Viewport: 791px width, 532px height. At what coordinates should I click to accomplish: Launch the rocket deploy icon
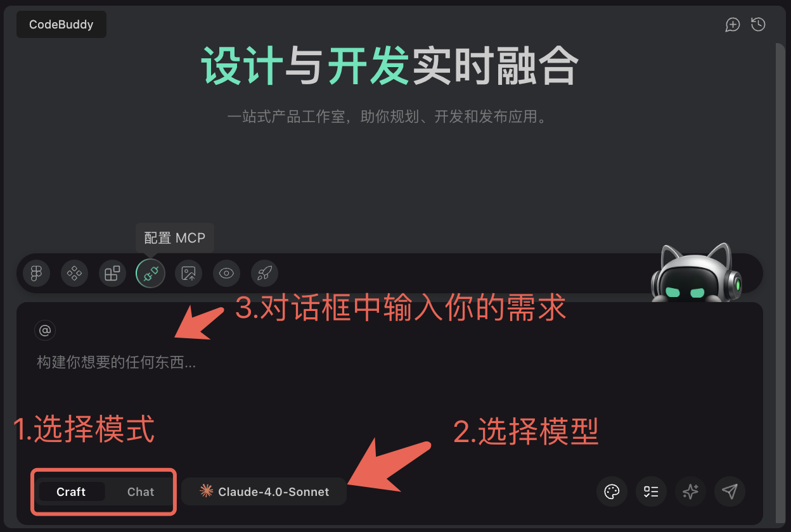coord(264,274)
